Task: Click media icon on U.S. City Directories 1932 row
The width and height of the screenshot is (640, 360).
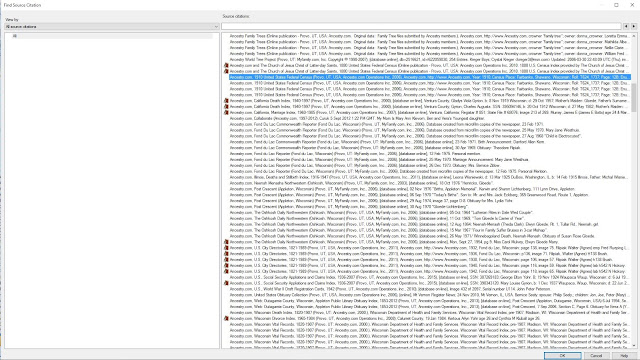Action: coord(226,248)
